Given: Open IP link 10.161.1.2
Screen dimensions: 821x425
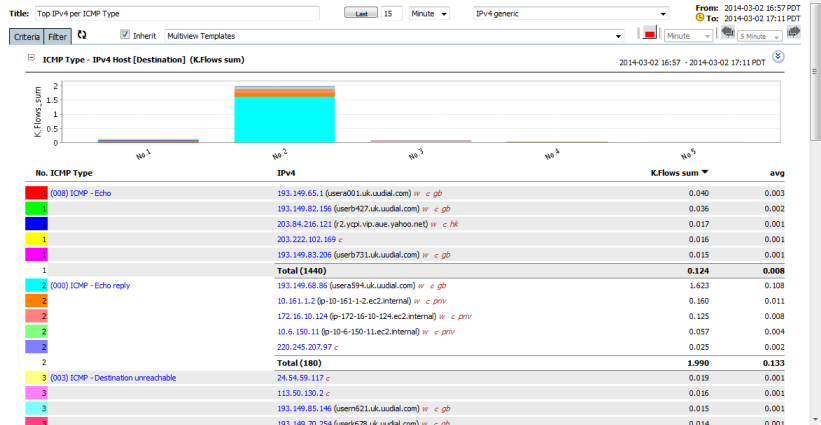Looking at the screenshot, I should (x=296, y=301).
